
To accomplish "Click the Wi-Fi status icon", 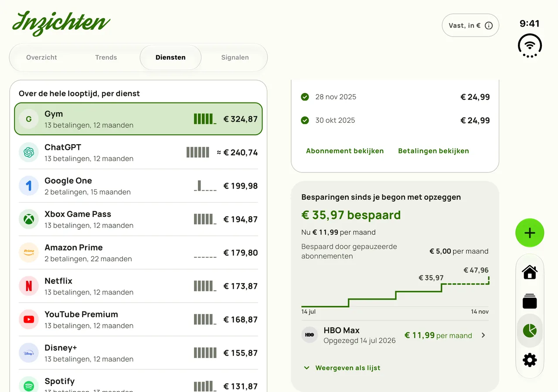I will (x=530, y=45).
